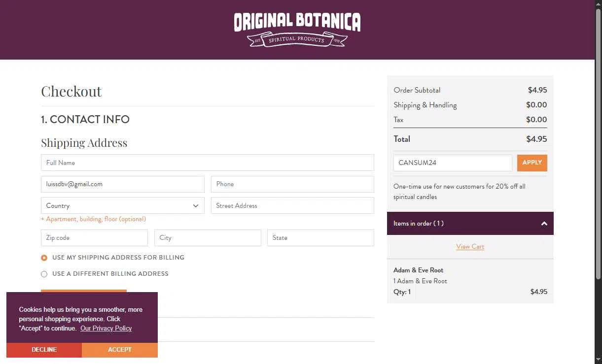
Task: Open Our Privacy Policy link
Action: coord(106,329)
